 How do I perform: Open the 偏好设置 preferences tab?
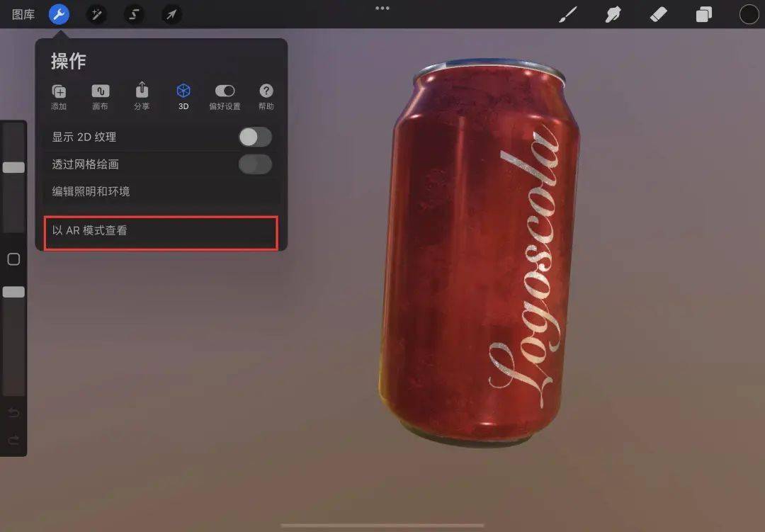pyautogui.click(x=225, y=96)
